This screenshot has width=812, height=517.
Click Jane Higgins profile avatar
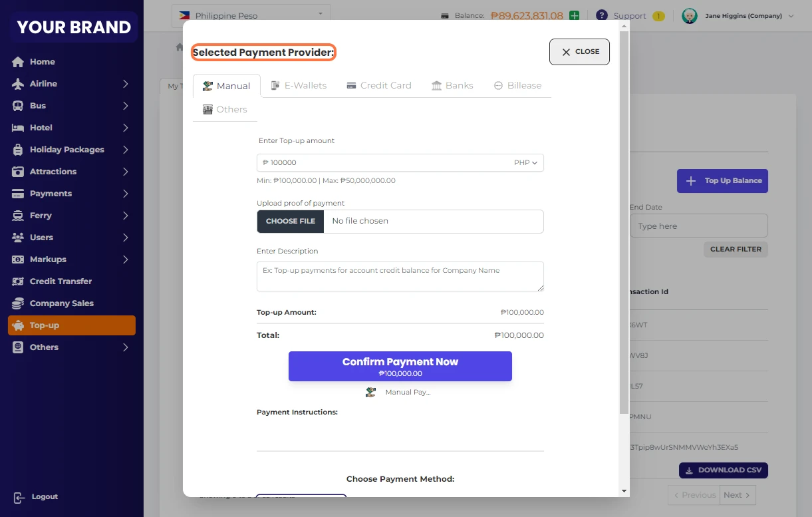click(x=690, y=16)
